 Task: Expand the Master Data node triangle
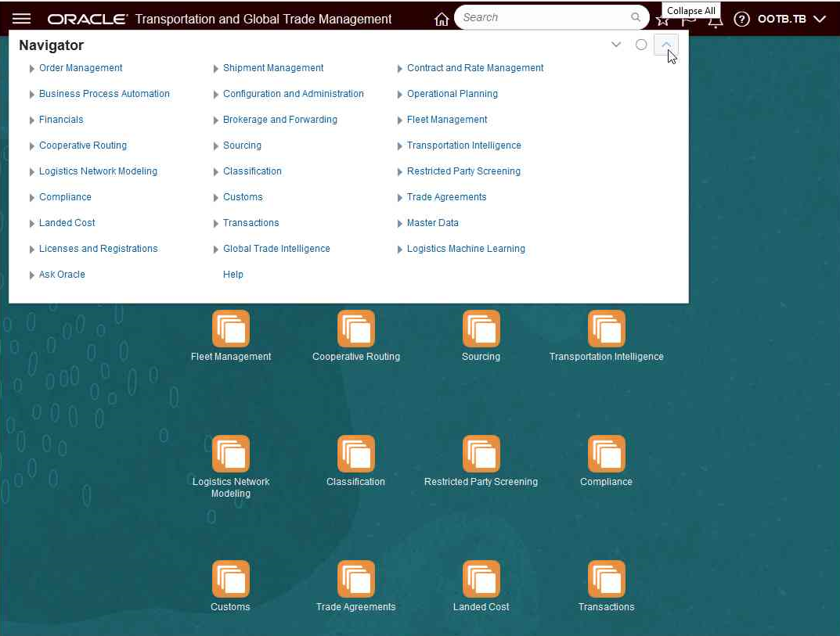click(x=399, y=223)
